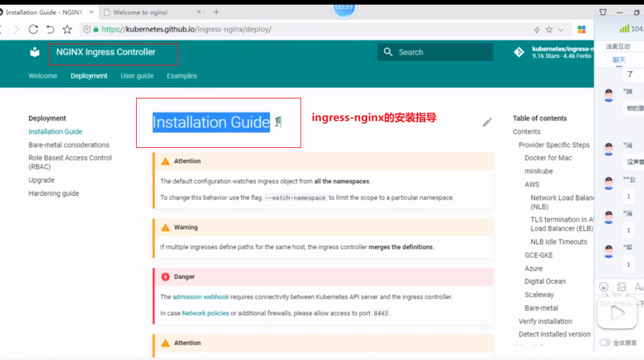Click the admission webhook link
Screen dimensions: 644x360
point(200,297)
